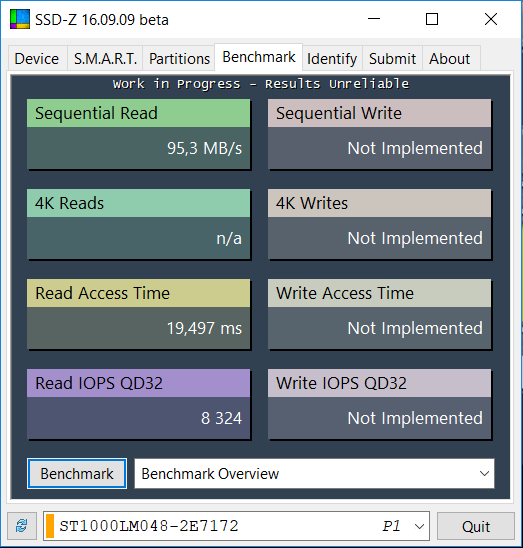The image size is (523, 548).
Task: Click the SSD-Z app icon in title bar
Action: coord(20,19)
